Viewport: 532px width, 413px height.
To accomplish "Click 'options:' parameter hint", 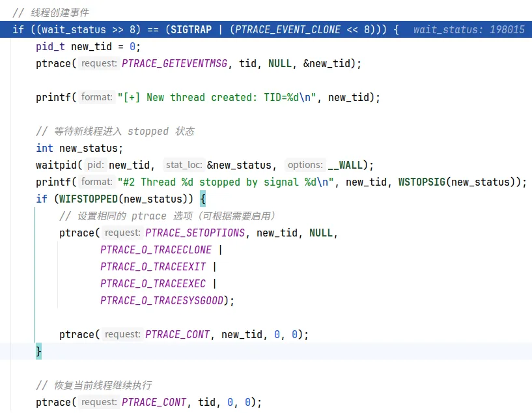I will click(x=305, y=165).
